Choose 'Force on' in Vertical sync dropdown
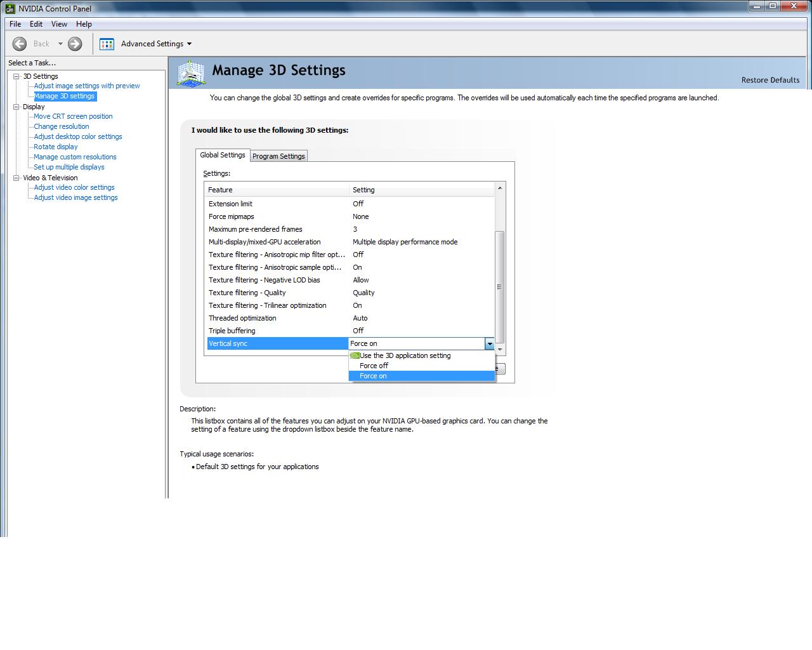Viewport: 812px width, 650px height. coord(422,376)
